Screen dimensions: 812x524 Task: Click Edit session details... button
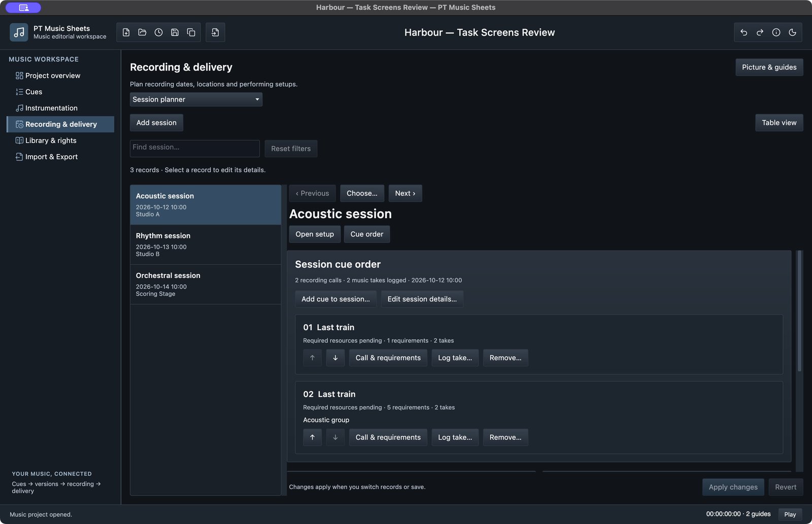[x=422, y=299]
